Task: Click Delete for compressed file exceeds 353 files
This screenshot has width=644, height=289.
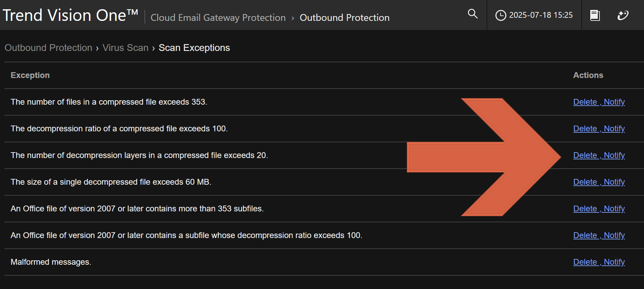Action: coord(585,102)
